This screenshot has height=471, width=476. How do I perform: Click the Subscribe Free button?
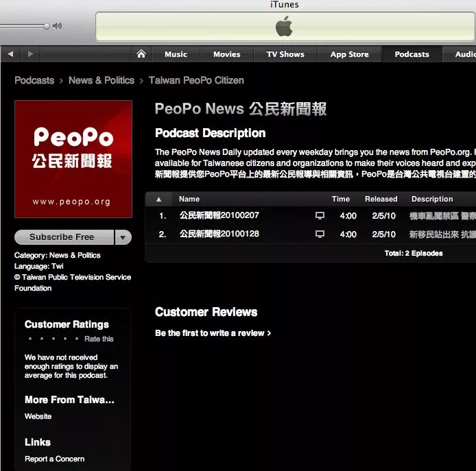(x=64, y=237)
